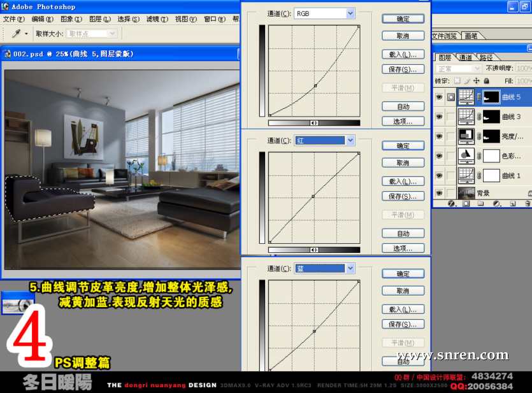Screen dimensions: 532x393
Task: Click the lock transparent pixels icon
Action: 457,81
